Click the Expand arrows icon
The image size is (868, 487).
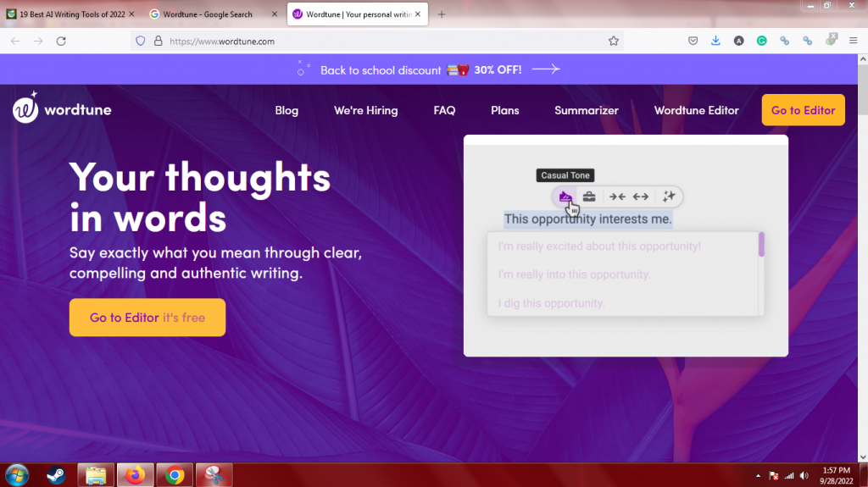click(x=641, y=196)
